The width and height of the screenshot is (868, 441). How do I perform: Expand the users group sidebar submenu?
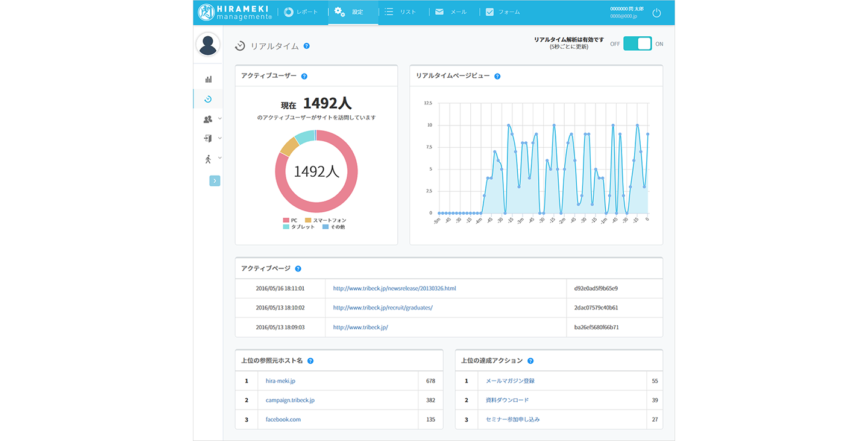[x=219, y=118]
